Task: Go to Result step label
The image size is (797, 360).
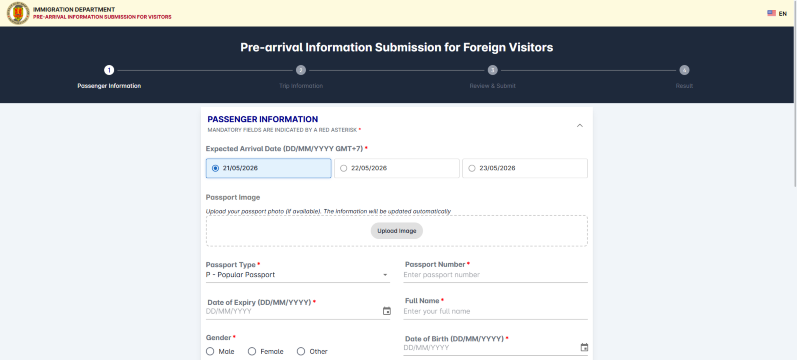Action: (x=684, y=86)
